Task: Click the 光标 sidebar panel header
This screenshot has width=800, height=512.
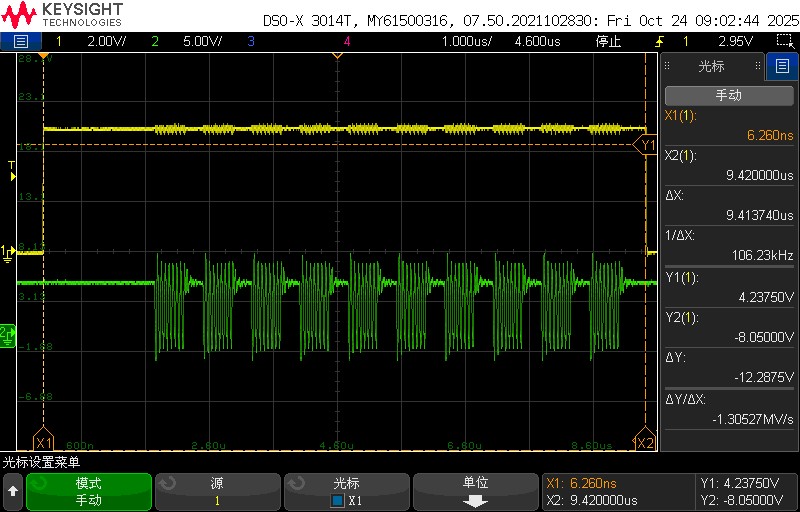Action: click(712, 67)
